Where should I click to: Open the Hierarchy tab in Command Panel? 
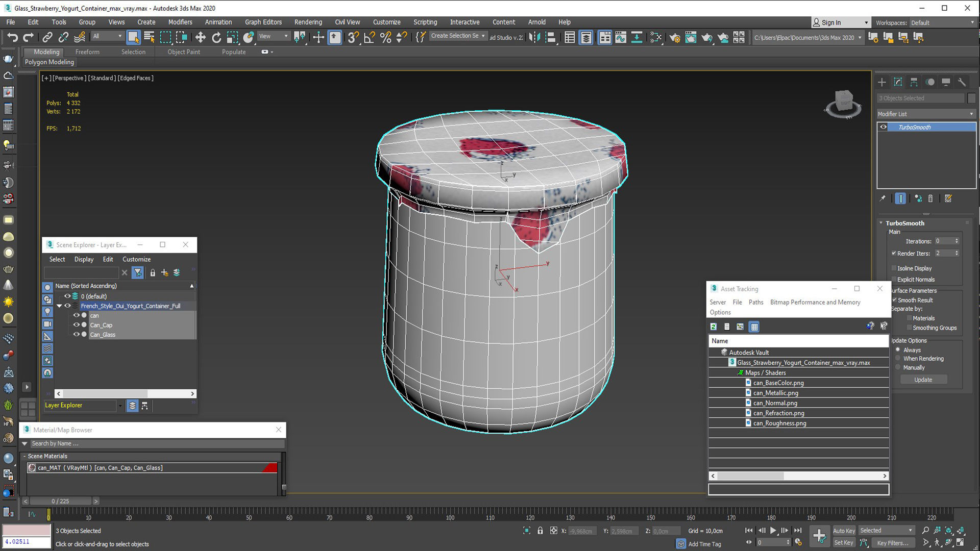coord(914,82)
